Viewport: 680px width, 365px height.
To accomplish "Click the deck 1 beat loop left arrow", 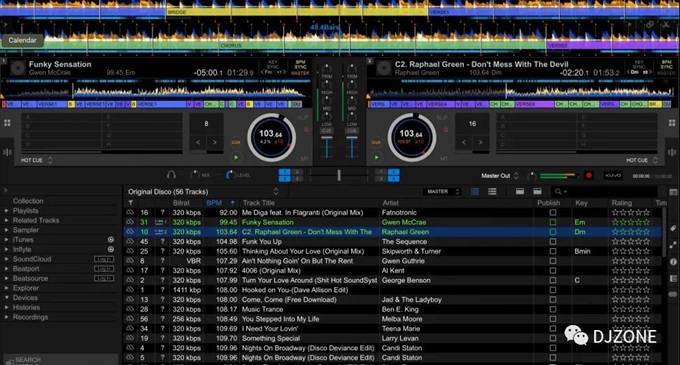I will [x=198, y=142].
